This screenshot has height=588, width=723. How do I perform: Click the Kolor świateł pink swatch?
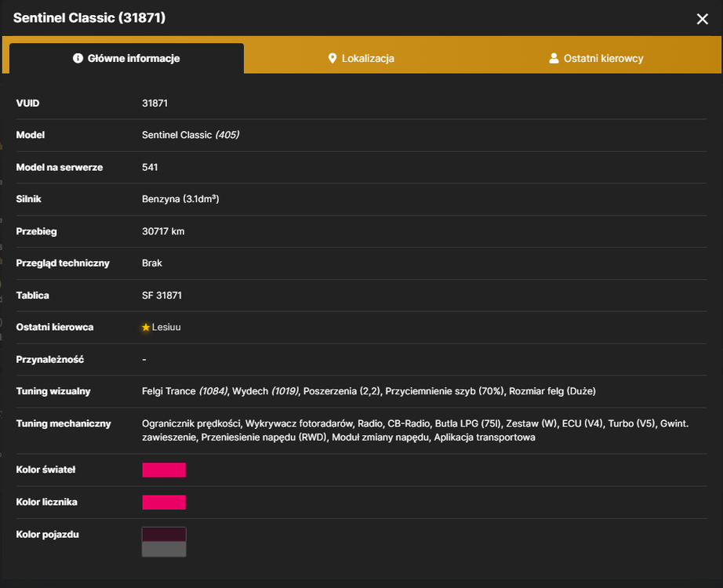(164, 470)
